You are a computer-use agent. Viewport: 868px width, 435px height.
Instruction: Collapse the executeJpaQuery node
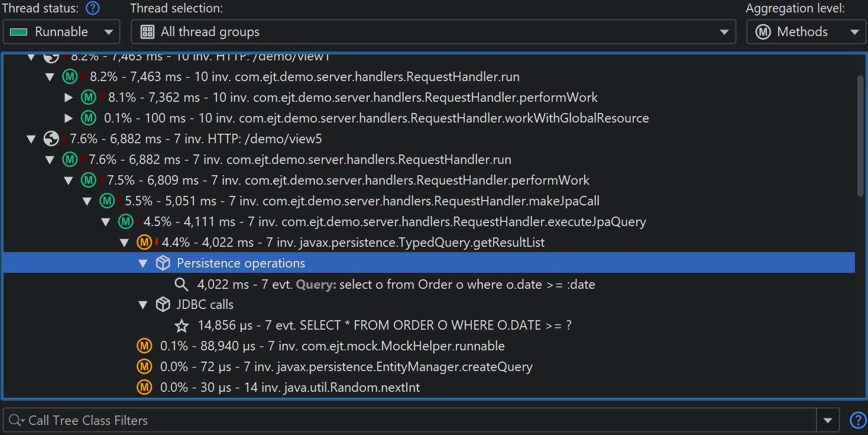[106, 222]
